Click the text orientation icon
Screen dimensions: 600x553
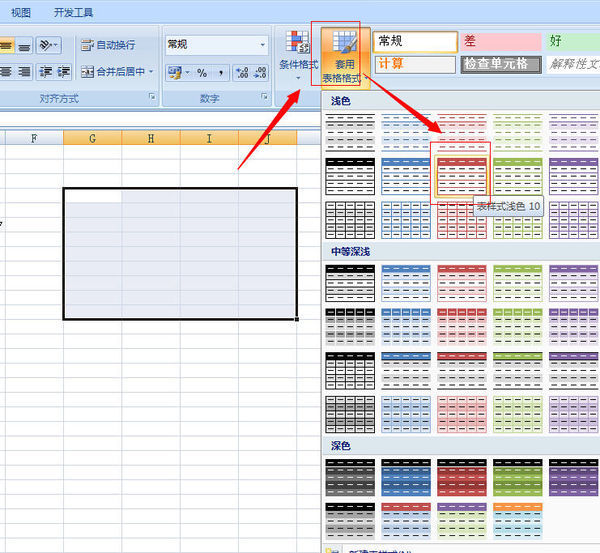tap(47, 45)
